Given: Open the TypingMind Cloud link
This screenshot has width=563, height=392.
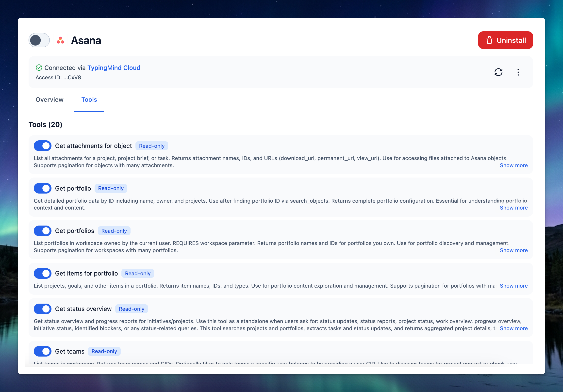Looking at the screenshot, I should tap(114, 68).
